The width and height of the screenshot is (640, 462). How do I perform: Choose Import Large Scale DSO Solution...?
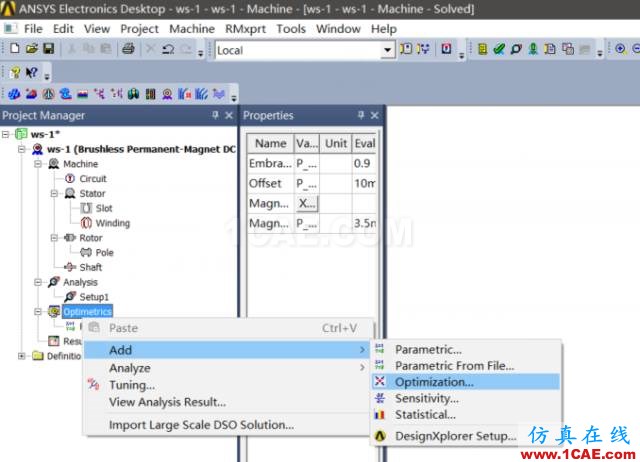[227, 425]
